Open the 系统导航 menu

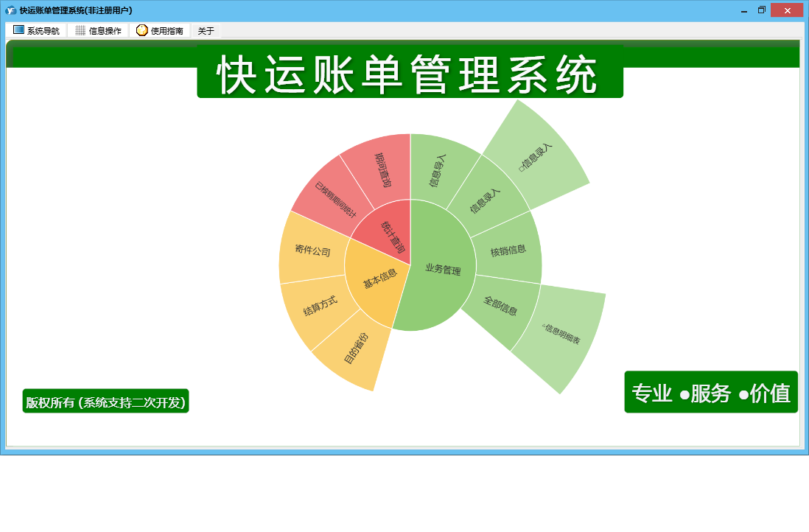tap(36, 30)
